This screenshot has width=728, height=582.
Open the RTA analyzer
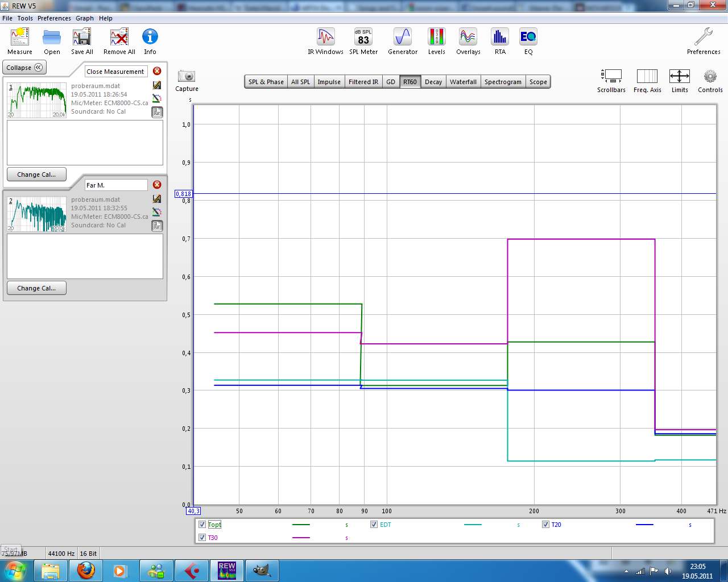tap(500, 38)
